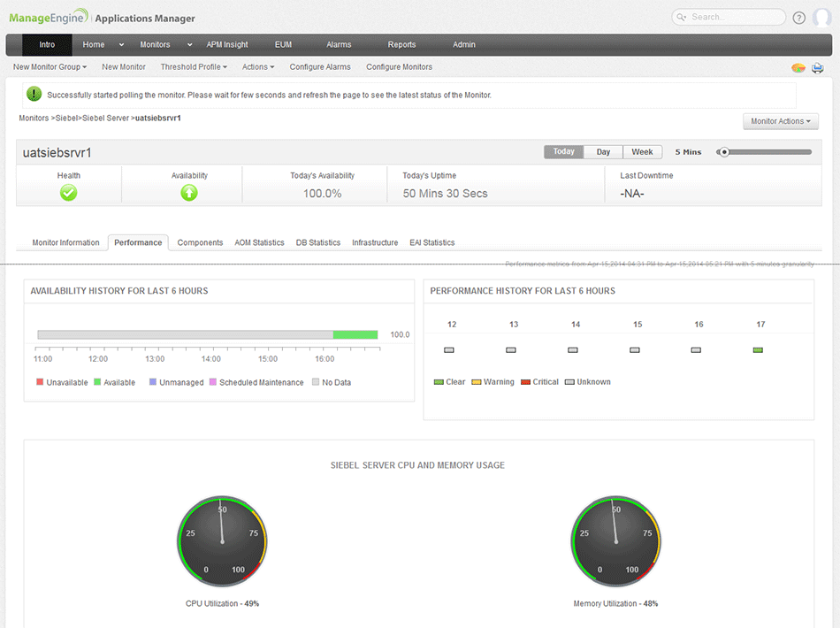This screenshot has height=628, width=840.
Task: Switch to the DB Statistics tab
Action: click(x=318, y=242)
